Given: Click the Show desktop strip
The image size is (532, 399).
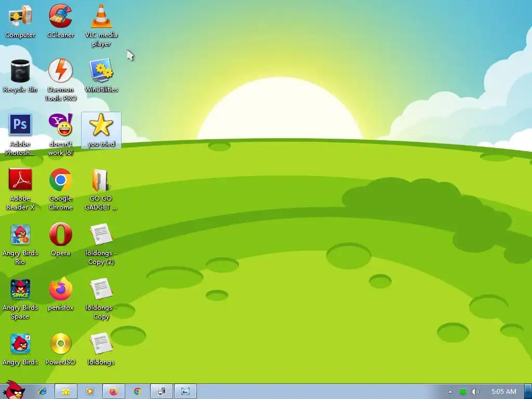Looking at the screenshot, I should coord(528,391).
